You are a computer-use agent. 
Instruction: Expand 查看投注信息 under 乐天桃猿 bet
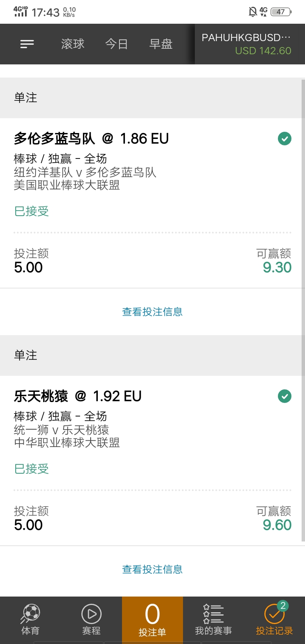click(x=152, y=569)
